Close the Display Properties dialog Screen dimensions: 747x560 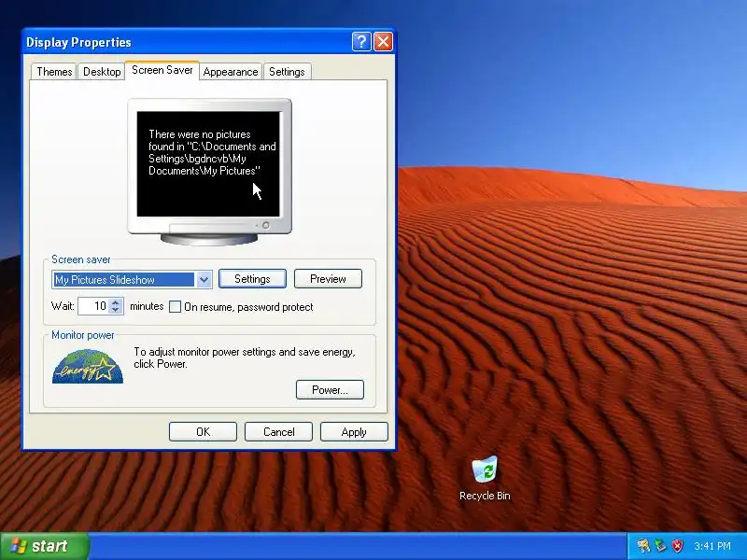383,42
